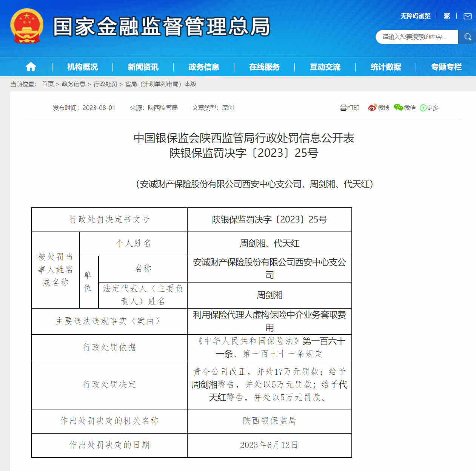The width and height of the screenshot is (476, 471).
Task: Switch to traditional Chinese with 繁
Action: (x=447, y=16)
